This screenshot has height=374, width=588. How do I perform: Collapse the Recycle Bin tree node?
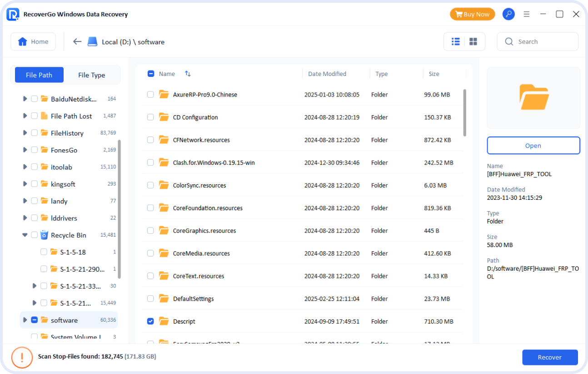25,235
